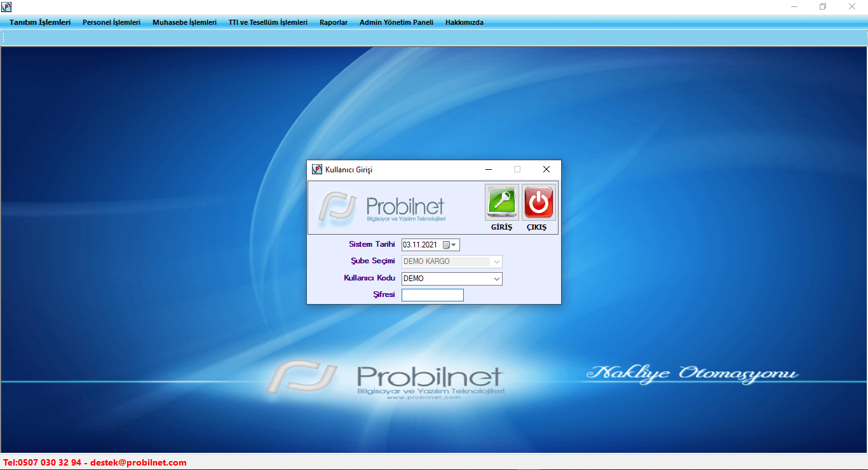This screenshot has width=868, height=470.
Task: Click the Raporlar menu item
Action: click(x=334, y=22)
